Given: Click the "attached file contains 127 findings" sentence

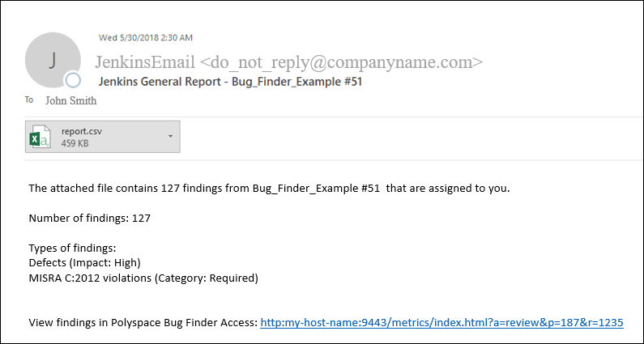Looking at the screenshot, I should (x=269, y=189).
